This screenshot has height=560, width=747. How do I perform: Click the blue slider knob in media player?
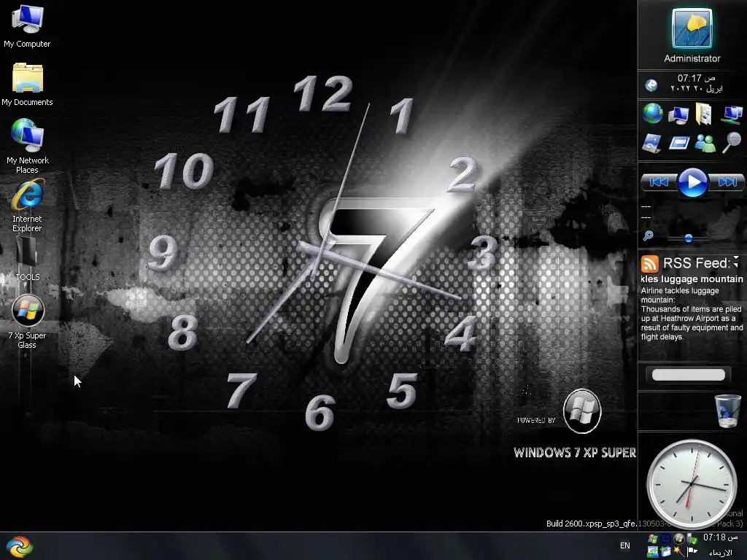point(689,238)
